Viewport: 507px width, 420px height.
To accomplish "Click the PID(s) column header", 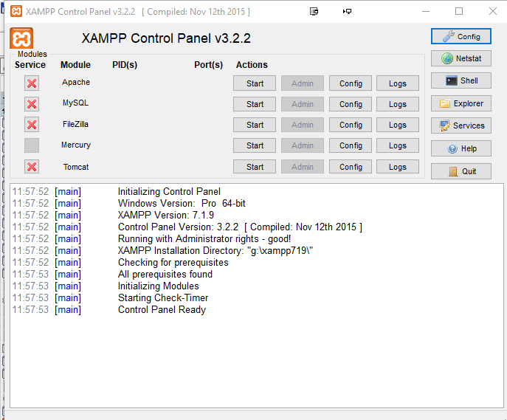I will pyautogui.click(x=125, y=65).
